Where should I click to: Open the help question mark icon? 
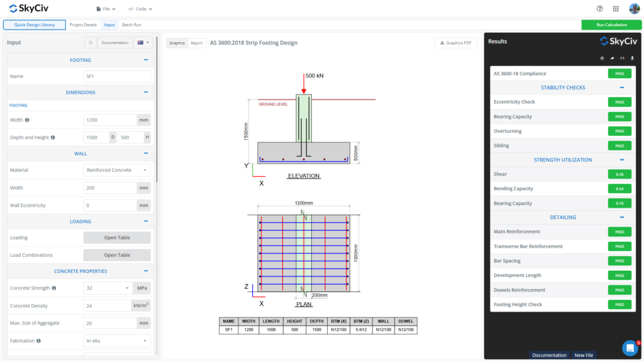[599, 9]
